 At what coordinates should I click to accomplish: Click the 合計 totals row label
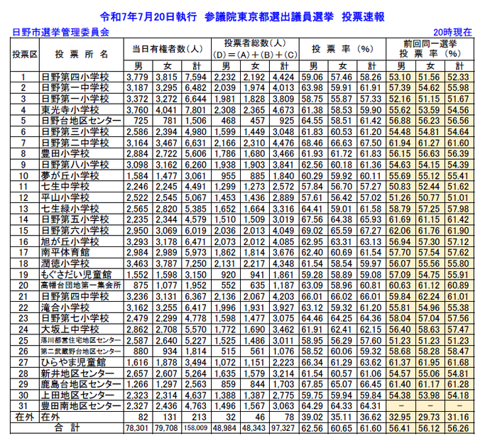(67, 428)
